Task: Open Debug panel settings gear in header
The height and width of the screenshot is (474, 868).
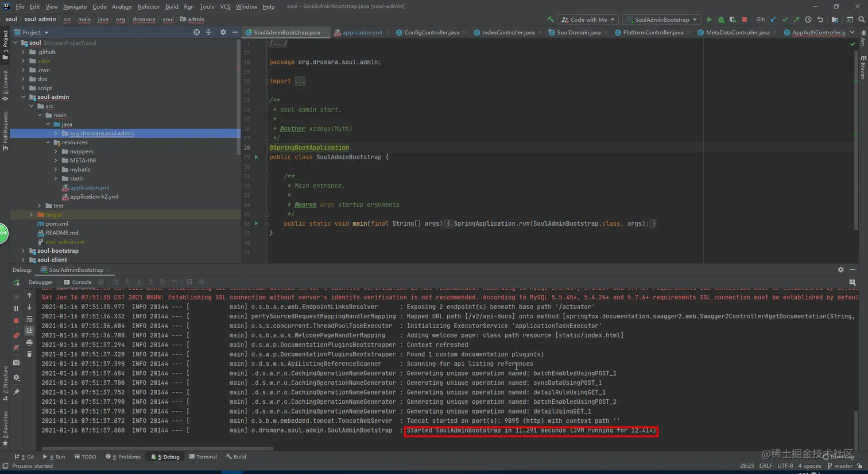Action: [x=840, y=269]
